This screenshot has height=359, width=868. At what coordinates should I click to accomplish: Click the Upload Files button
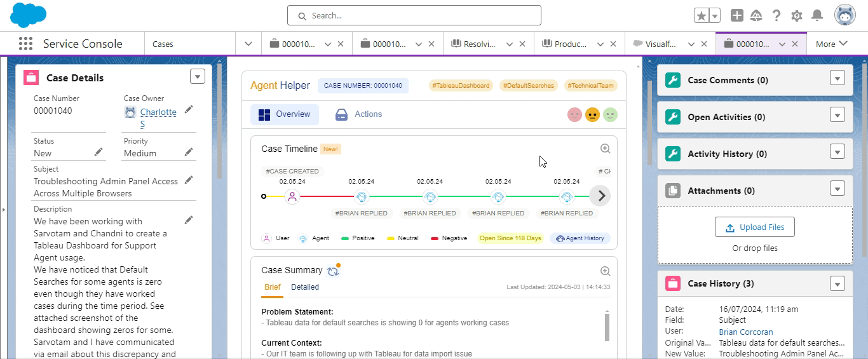[x=754, y=227]
